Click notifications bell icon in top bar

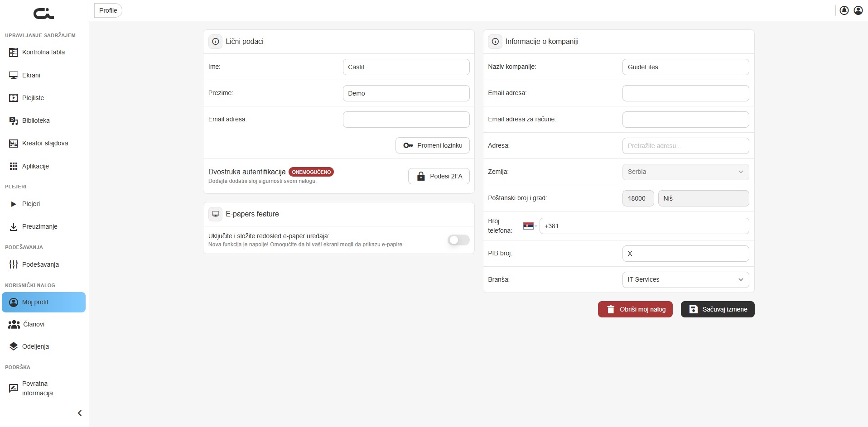coord(844,10)
